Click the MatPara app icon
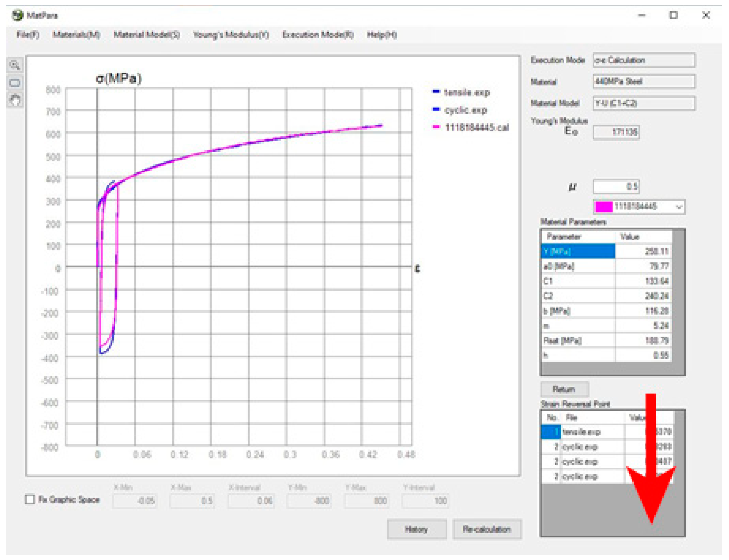The image size is (729, 560). (x=17, y=15)
